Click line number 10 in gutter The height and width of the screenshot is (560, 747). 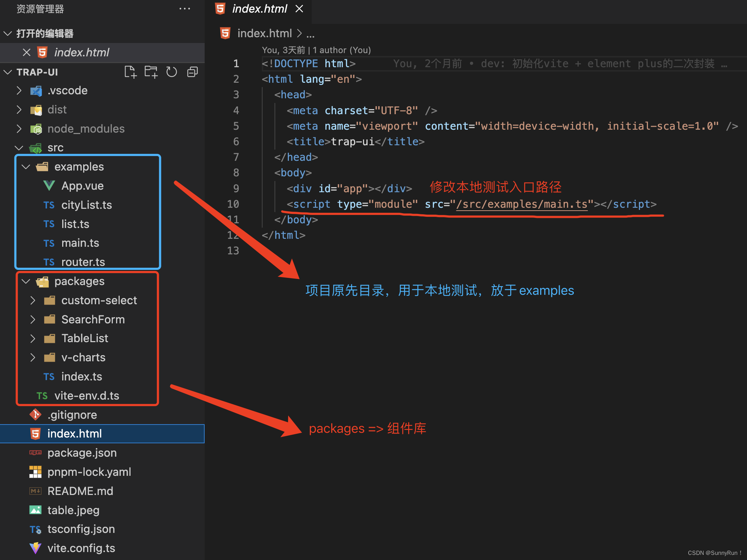[233, 204]
